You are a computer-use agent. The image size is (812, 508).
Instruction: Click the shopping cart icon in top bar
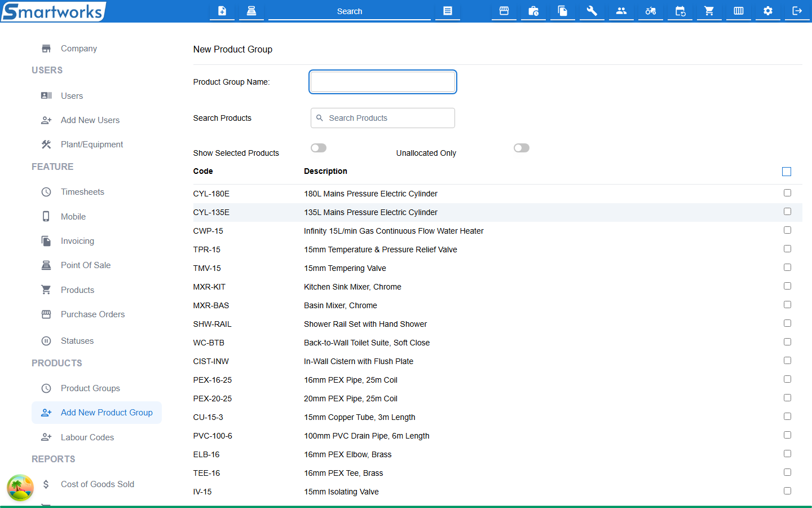point(709,11)
